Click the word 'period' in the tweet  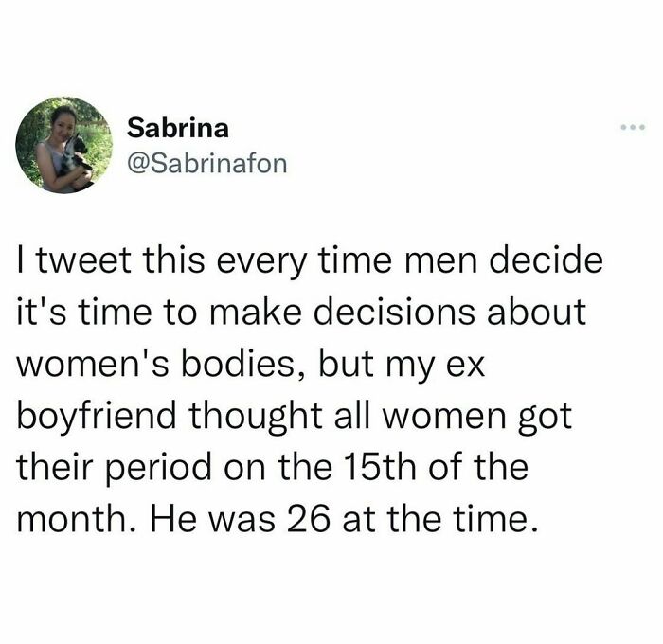click(x=160, y=470)
